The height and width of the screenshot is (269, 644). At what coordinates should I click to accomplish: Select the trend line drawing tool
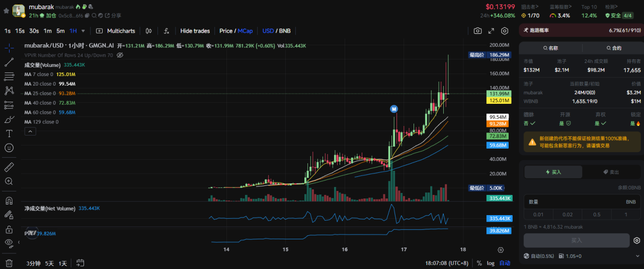point(9,62)
